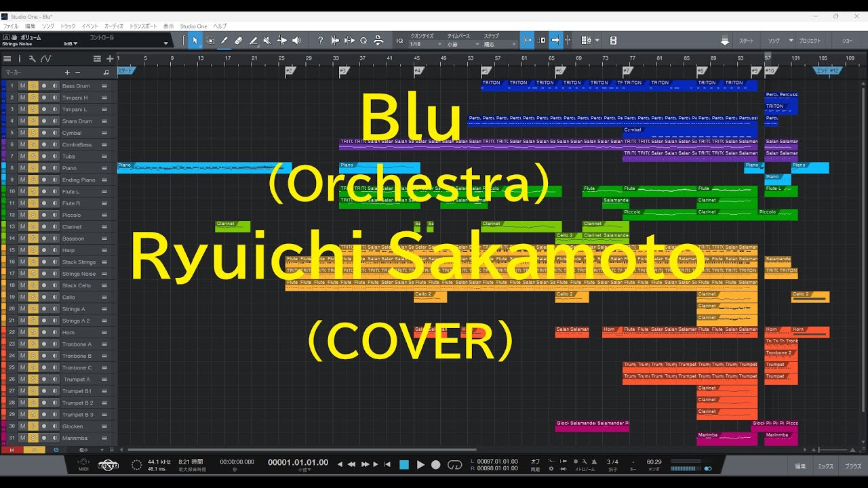This screenshot has height=488, width=868.
Task: Select the Bend tool
Action: (282, 41)
